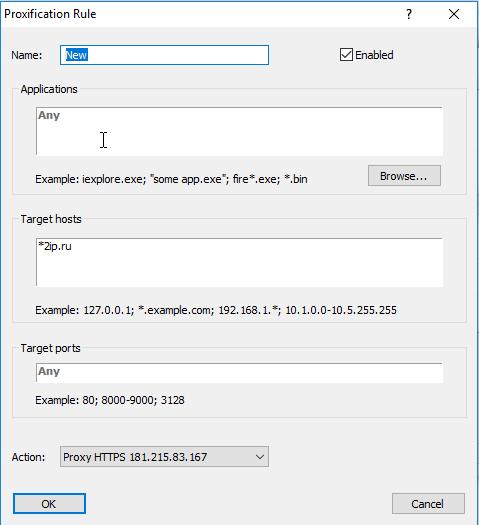
Task: Confirm the rule with OK
Action: (49, 504)
